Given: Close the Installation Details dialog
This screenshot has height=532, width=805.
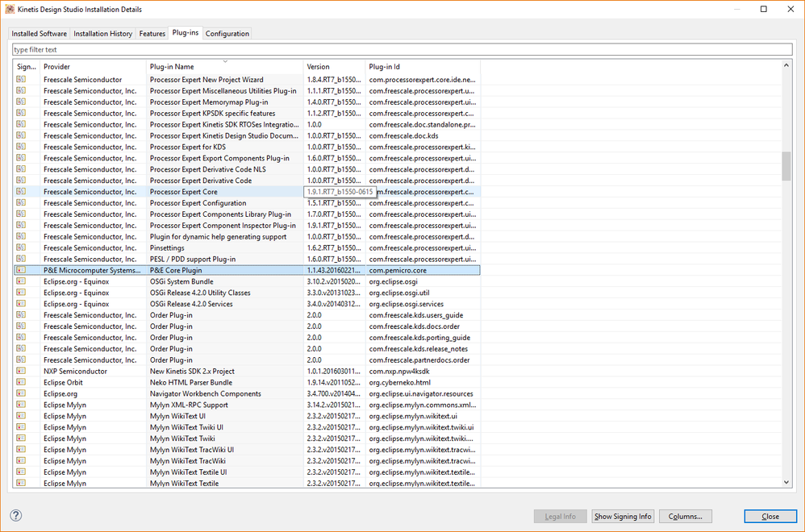Looking at the screenshot, I should click(x=770, y=516).
